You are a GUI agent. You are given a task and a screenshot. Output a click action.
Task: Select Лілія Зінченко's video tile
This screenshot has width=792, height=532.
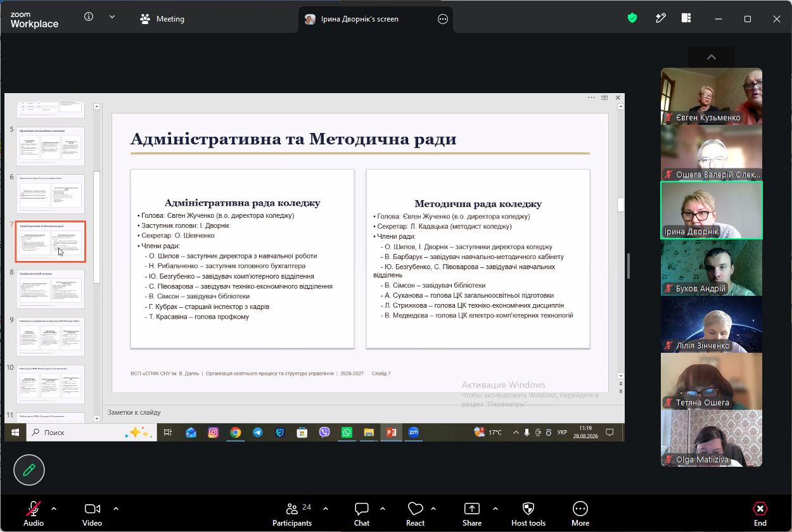(712, 324)
